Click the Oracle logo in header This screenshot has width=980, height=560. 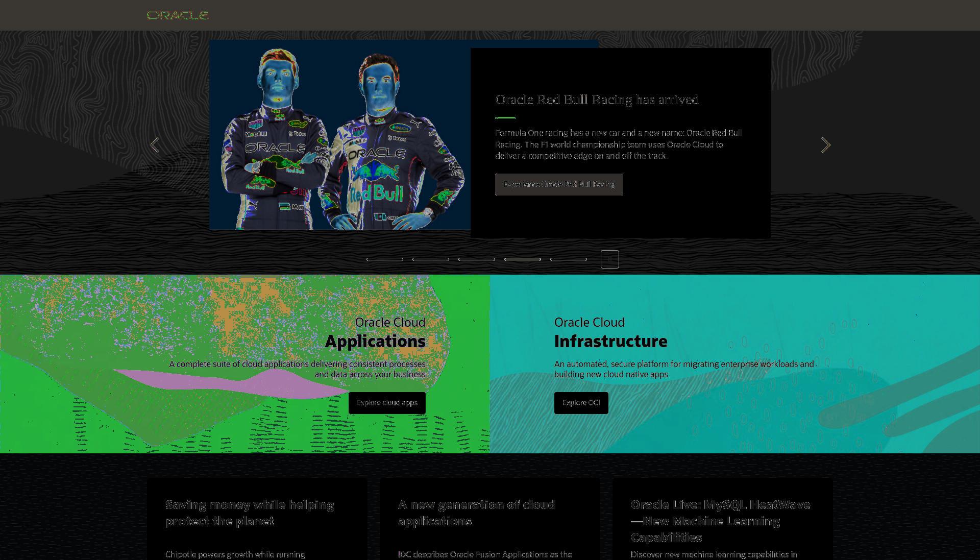coord(178,15)
